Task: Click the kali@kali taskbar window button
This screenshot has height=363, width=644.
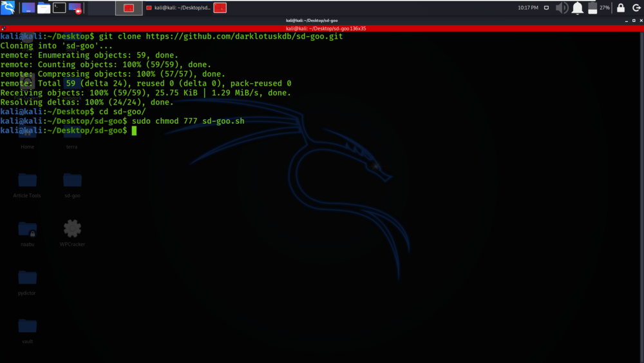Action: (178, 8)
